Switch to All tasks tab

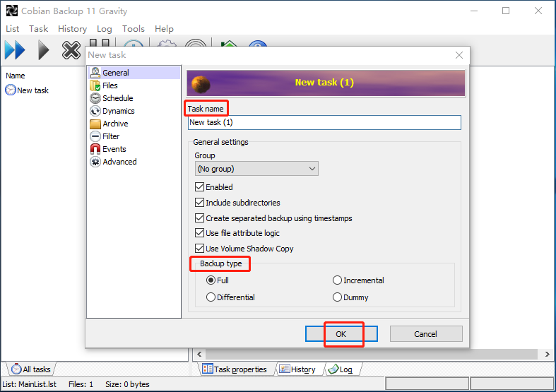pos(31,369)
